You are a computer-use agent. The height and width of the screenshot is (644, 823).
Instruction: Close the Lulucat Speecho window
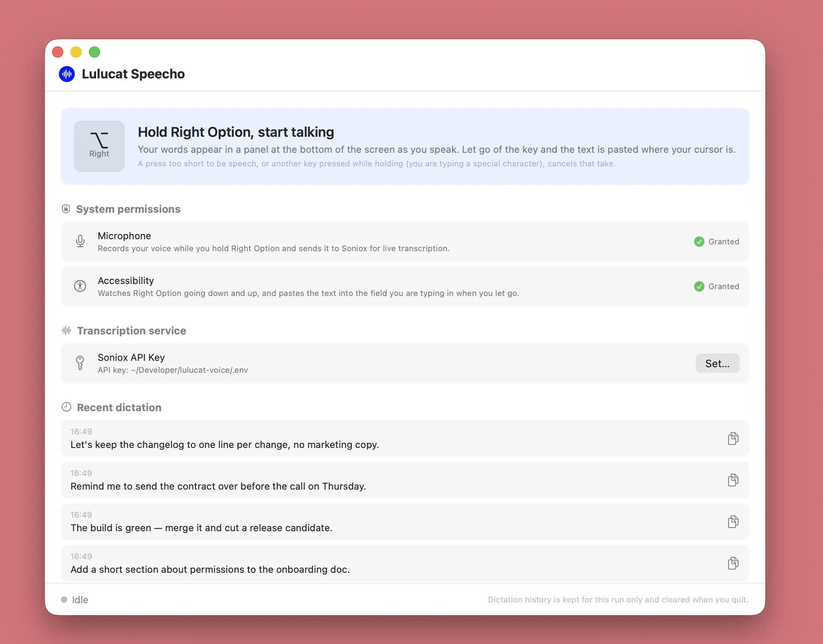[x=58, y=52]
